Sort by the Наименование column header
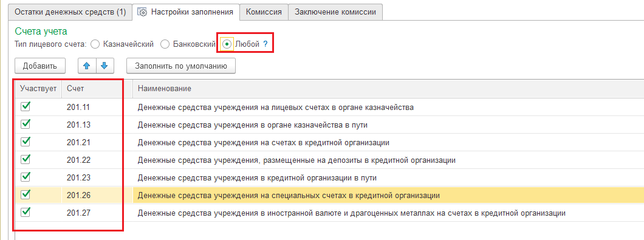The width and height of the screenshot is (644, 240). [388, 89]
